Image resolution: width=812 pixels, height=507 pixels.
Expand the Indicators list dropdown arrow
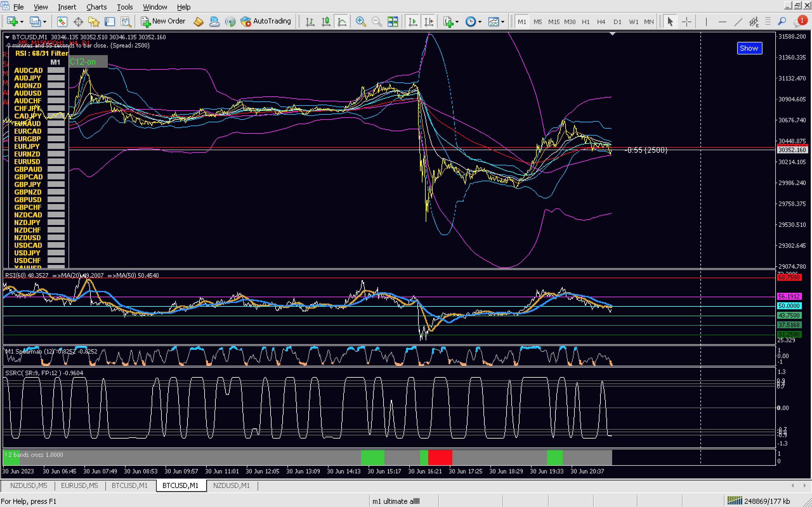(x=457, y=22)
